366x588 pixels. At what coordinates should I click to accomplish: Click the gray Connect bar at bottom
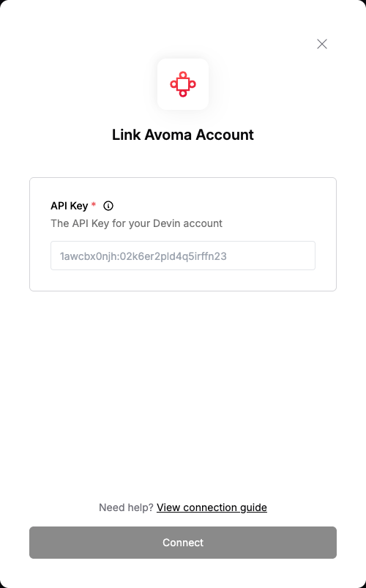pyautogui.click(x=183, y=543)
